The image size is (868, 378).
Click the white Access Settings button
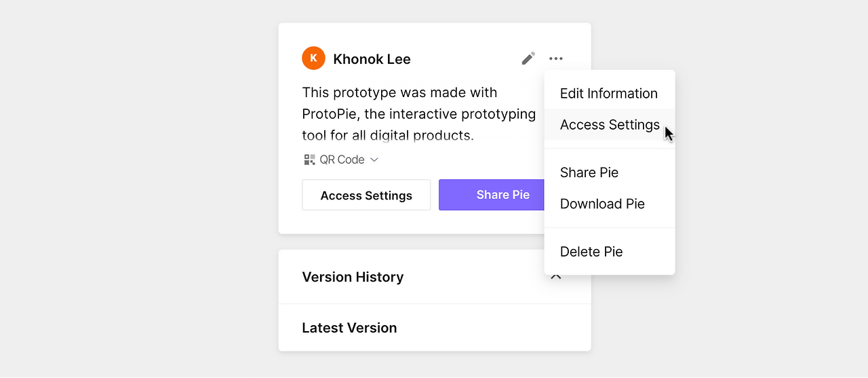click(x=366, y=195)
